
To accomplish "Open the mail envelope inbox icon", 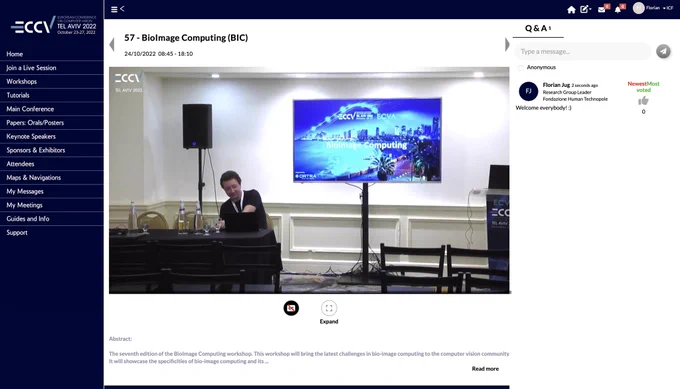I will [x=602, y=10].
